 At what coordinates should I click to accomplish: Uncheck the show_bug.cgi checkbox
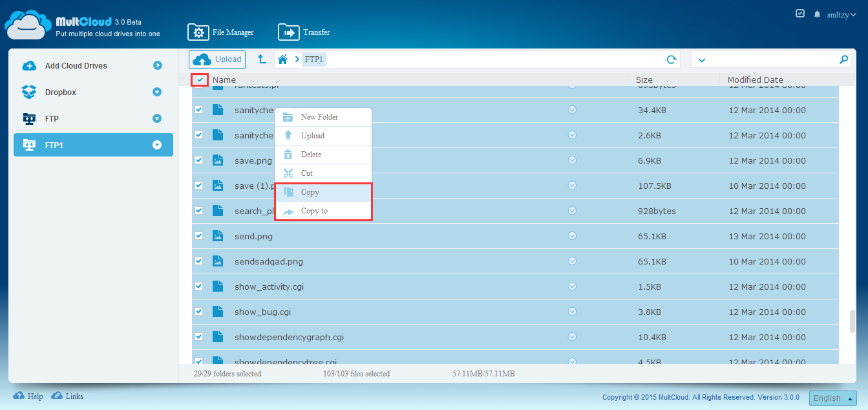tap(198, 312)
